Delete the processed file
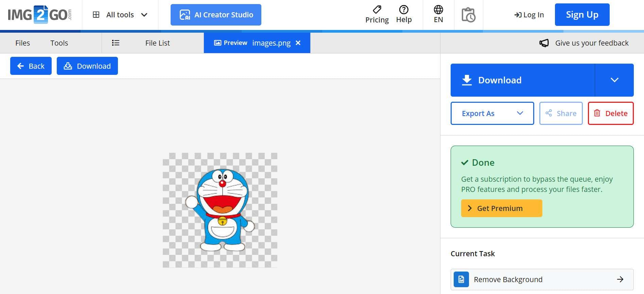Image resolution: width=644 pixels, height=294 pixels. pyautogui.click(x=611, y=113)
